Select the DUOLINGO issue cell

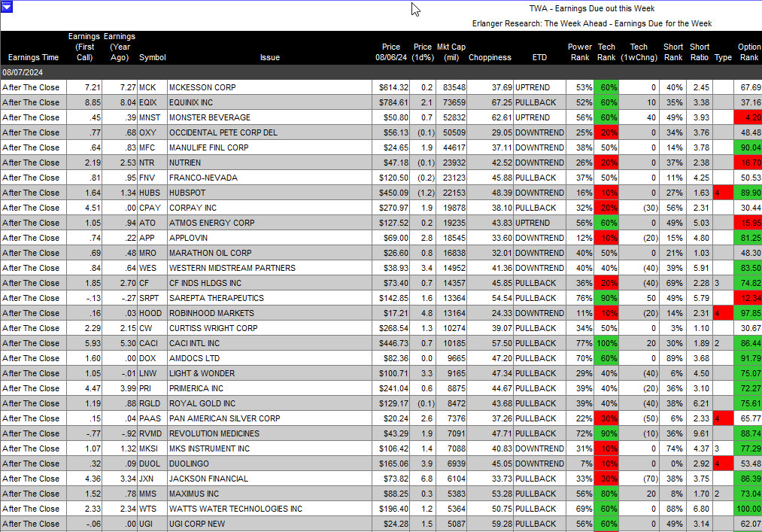[270, 464]
